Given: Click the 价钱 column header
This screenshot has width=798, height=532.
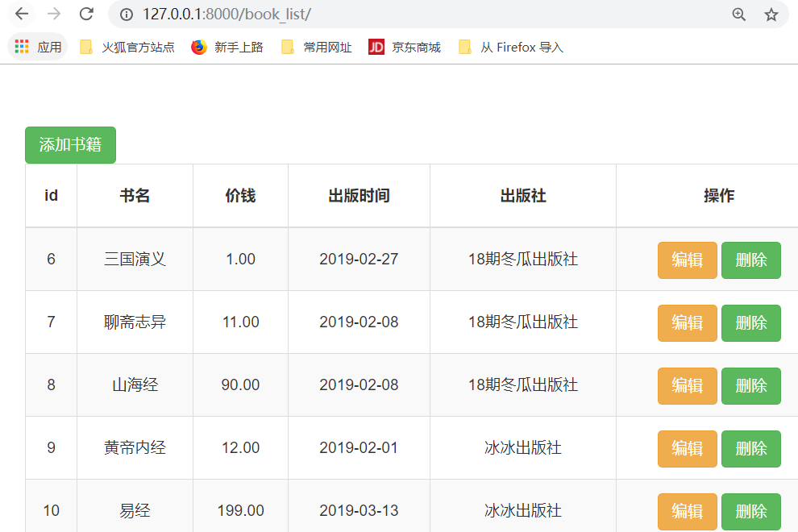Looking at the screenshot, I should [241, 196].
